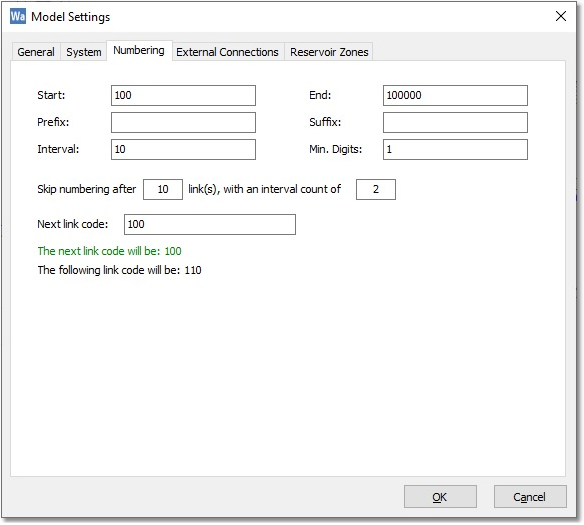Click the 'Skip numbering after' label
584x525 pixels.
click(x=86, y=189)
